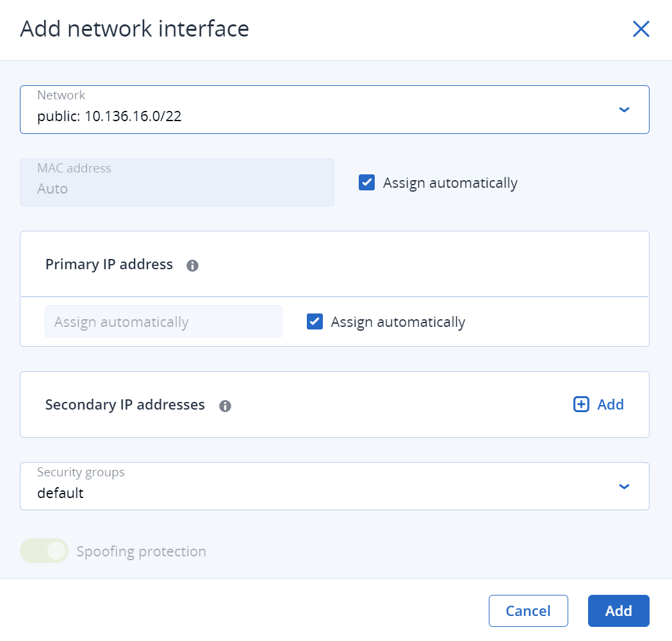Click the MAC address Auto field
The image size is (672, 641).
pyautogui.click(x=177, y=183)
